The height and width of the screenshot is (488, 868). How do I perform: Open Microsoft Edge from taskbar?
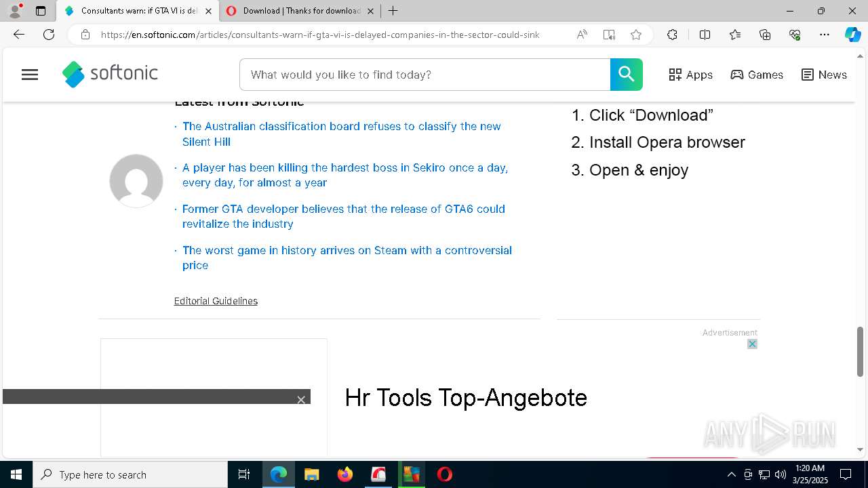pyautogui.click(x=279, y=474)
